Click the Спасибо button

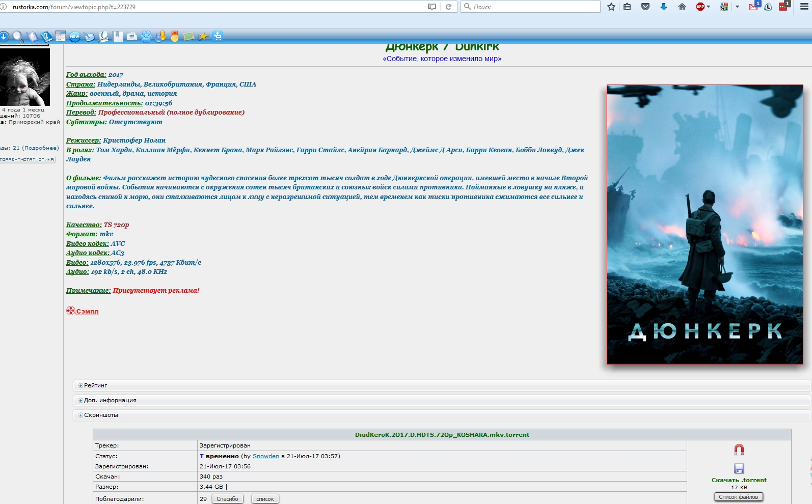[227, 499]
